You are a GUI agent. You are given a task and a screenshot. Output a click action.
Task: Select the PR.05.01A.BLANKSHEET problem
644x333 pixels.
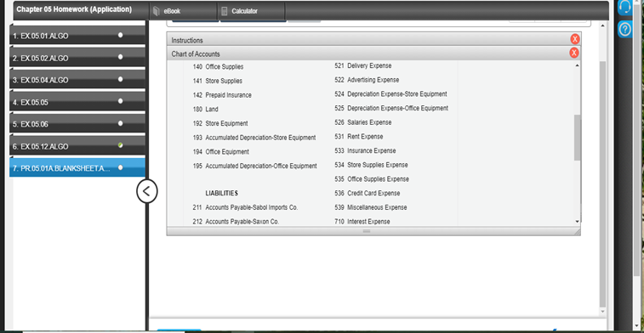click(77, 168)
